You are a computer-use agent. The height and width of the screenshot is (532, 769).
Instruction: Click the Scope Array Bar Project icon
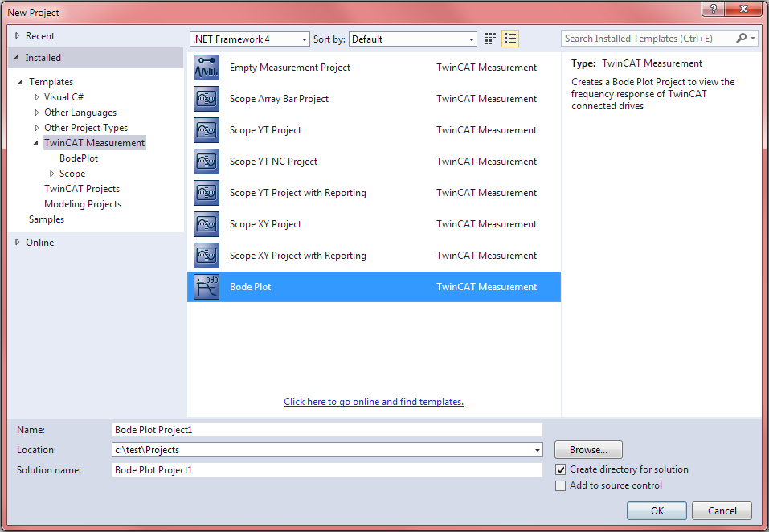point(207,99)
